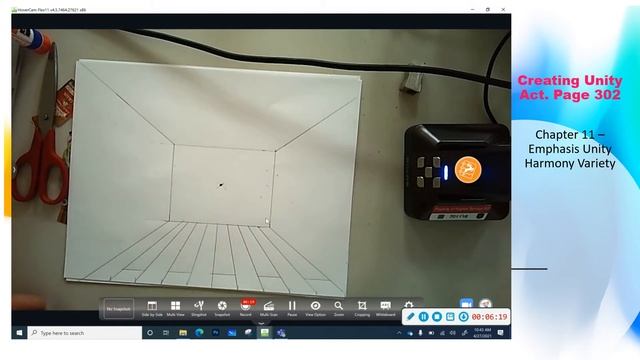Open Task View on the taskbar
Viewport: 640px width, 360px height.
pyautogui.click(x=166, y=333)
